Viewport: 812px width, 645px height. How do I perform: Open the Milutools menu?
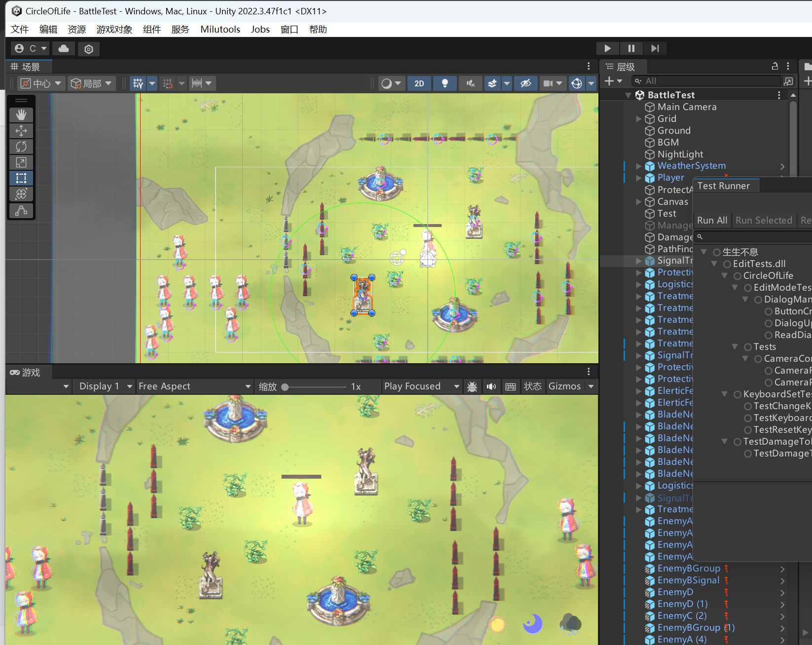(220, 29)
